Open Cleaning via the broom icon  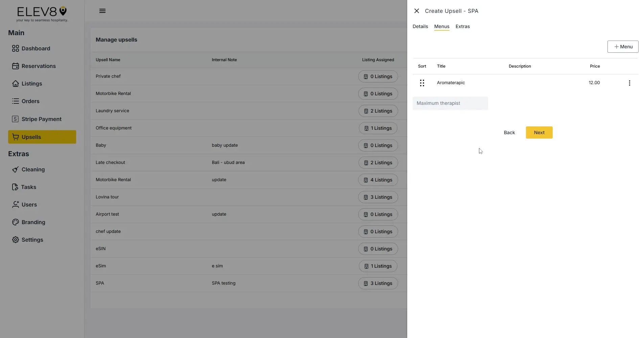click(16, 169)
